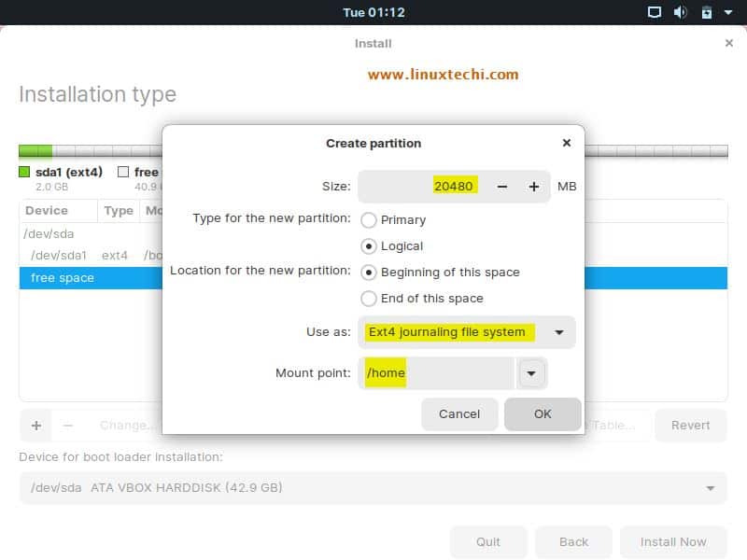Click the Quit button
Viewport: 747px width, 560px height.
[488, 542]
